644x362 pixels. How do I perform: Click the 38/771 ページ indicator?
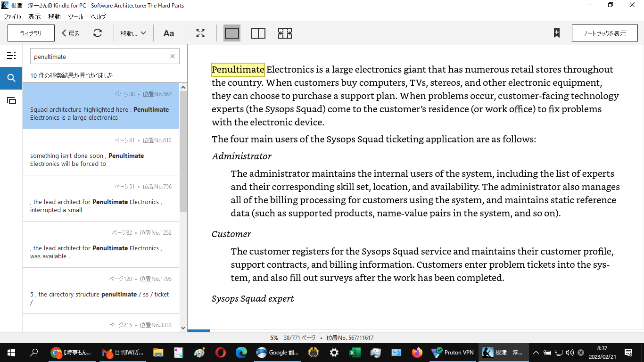(299, 338)
